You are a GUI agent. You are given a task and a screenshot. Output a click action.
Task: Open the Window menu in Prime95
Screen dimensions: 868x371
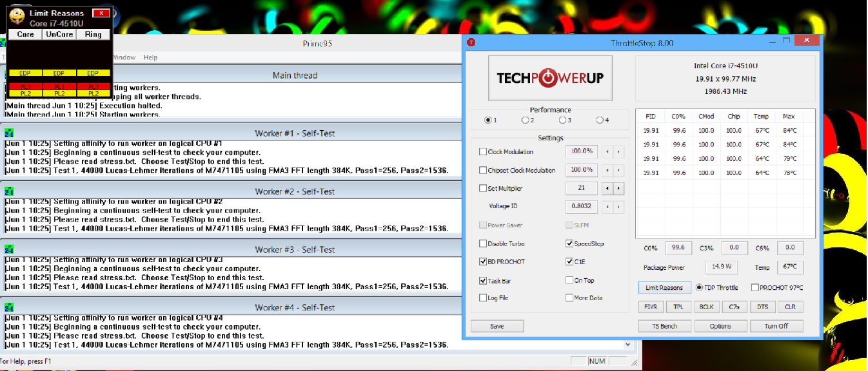pyautogui.click(x=123, y=57)
